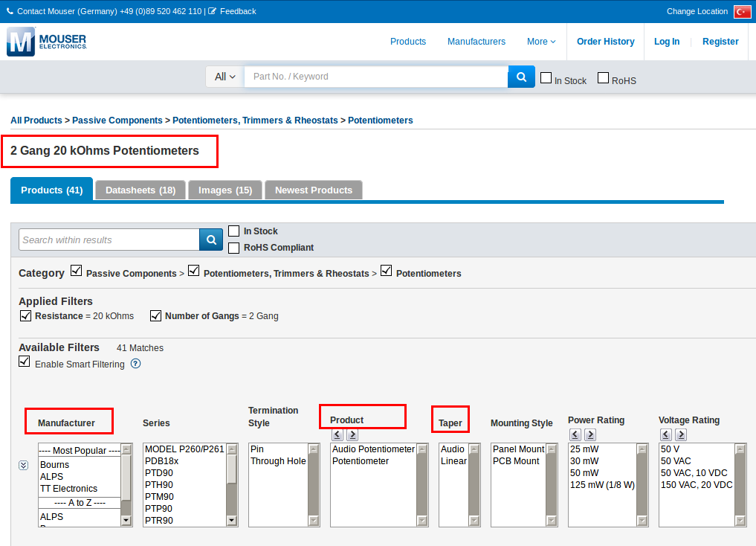
Task: Click the Series list scrollbar down arrow
Action: pos(232,521)
